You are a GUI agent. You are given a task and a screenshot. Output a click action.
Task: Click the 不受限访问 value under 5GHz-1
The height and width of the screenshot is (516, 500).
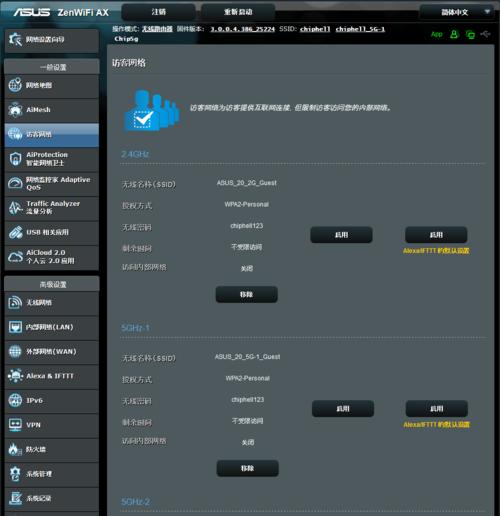(x=248, y=421)
